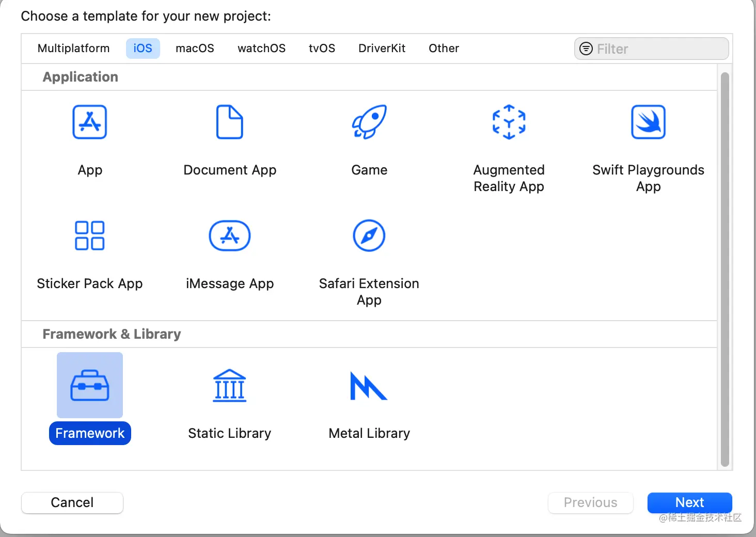Viewport: 756px width, 537px height.
Task: Click the "Safari Extension App" label
Action: [x=369, y=292]
